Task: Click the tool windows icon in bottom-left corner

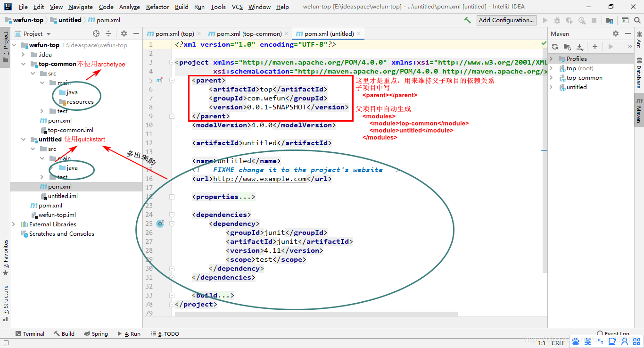Action: pos(5,343)
